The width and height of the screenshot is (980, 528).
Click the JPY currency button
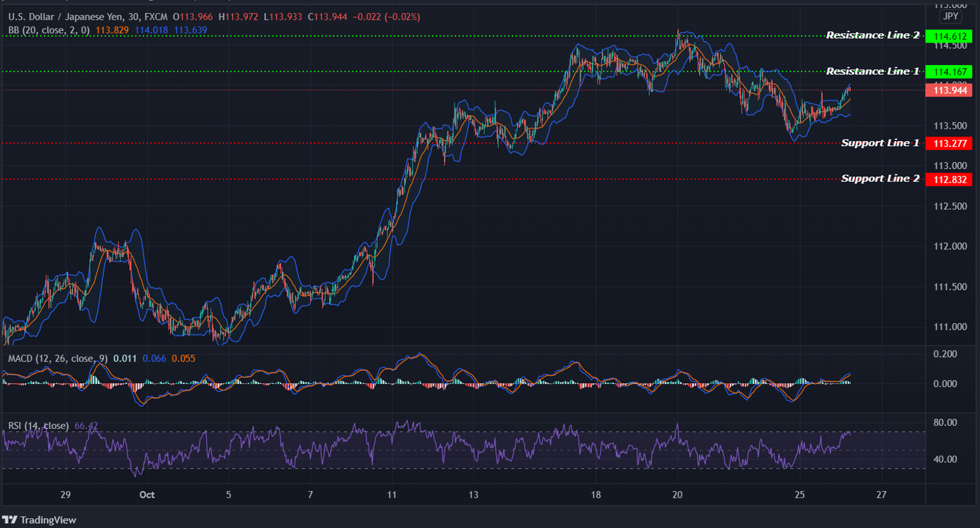[x=950, y=17]
